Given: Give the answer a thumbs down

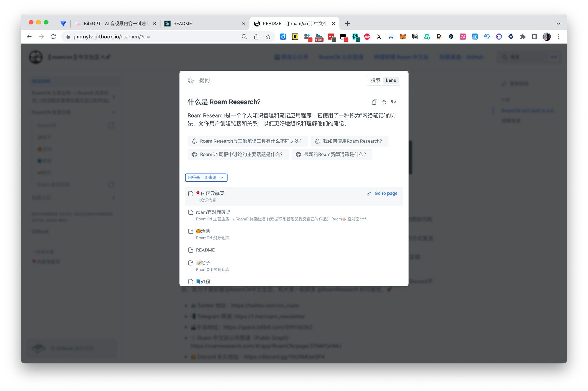Looking at the screenshot, I should [393, 102].
